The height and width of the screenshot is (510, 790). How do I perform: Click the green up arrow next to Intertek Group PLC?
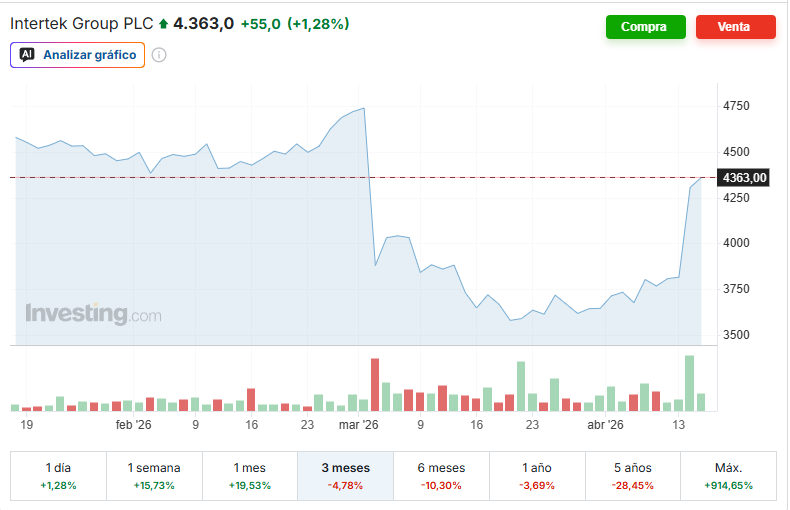[x=163, y=24]
